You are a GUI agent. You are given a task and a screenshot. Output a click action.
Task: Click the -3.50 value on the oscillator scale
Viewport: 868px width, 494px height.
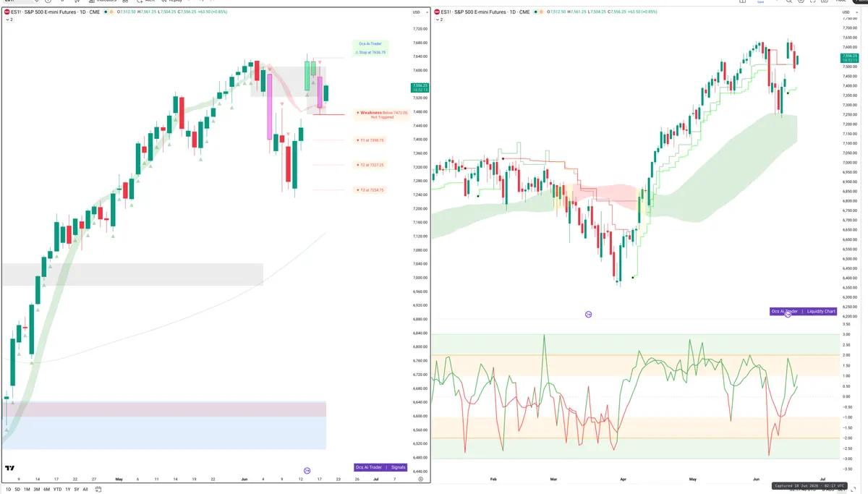(x=846, y=469)
